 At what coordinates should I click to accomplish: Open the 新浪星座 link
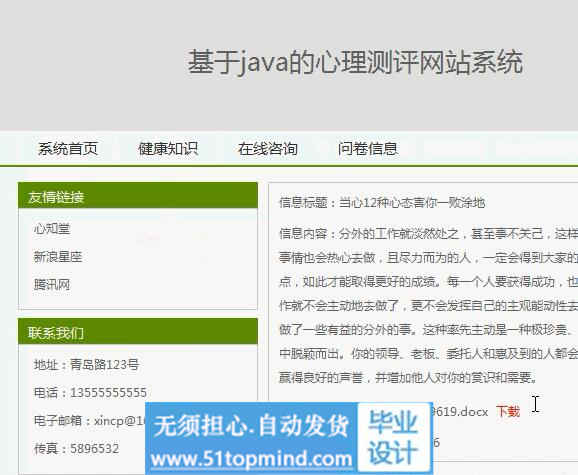click(58, 257)
